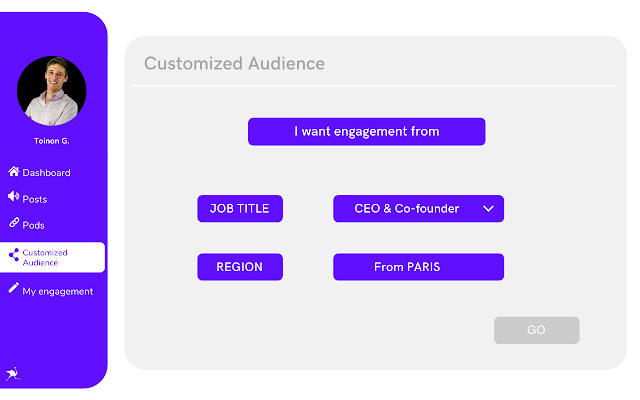Go to the Posts menu item

(x=35, y=199)
